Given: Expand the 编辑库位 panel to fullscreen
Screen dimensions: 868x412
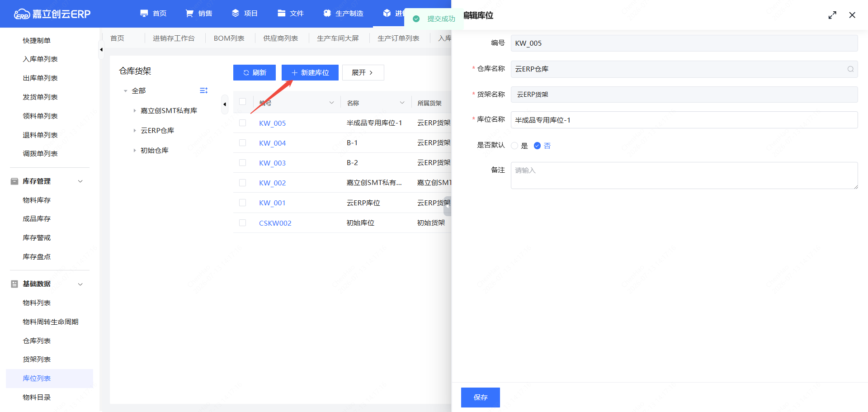Looking at the screenshot, I should coord(832,15).
